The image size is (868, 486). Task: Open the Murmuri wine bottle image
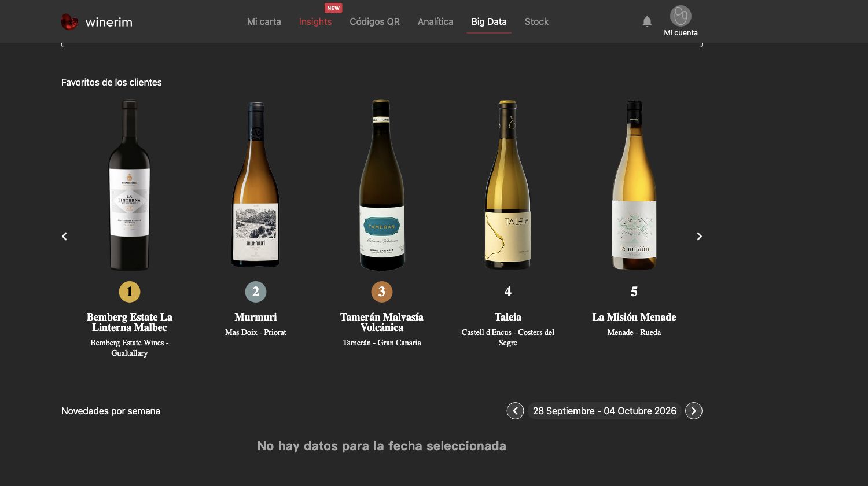coord(256,185)
